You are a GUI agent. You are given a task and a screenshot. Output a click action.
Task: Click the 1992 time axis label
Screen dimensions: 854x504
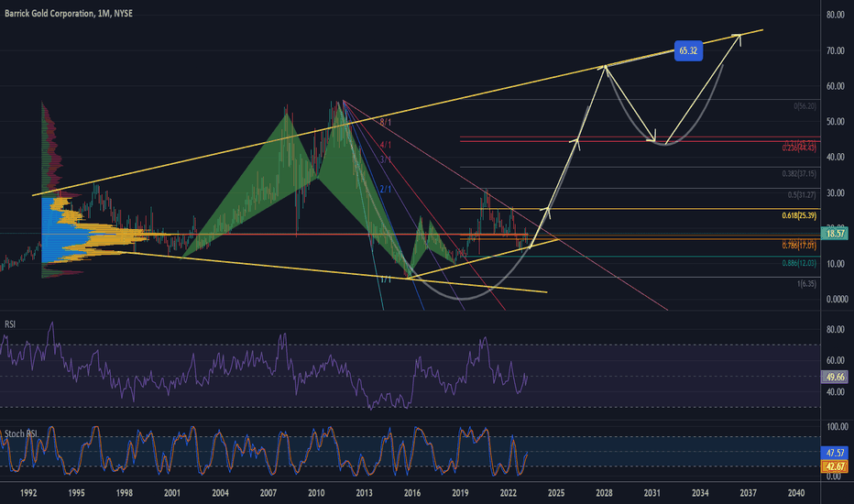pos(28,493)
